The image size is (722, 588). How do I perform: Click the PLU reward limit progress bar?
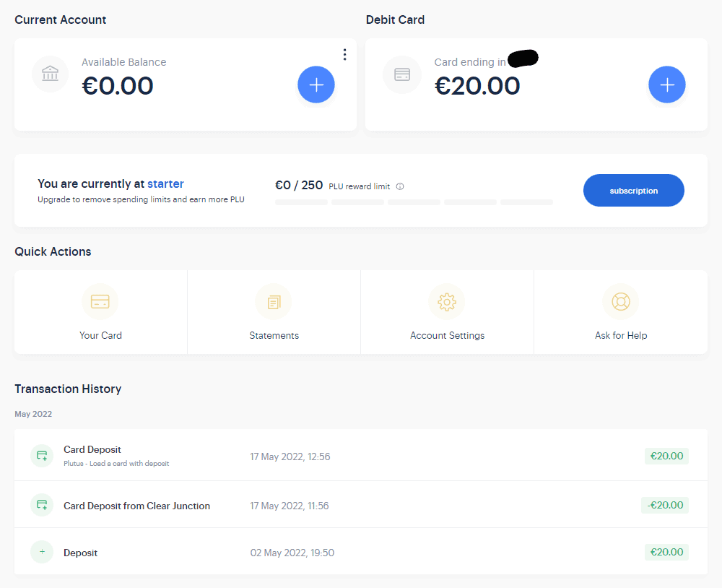(x=414, y=202)
